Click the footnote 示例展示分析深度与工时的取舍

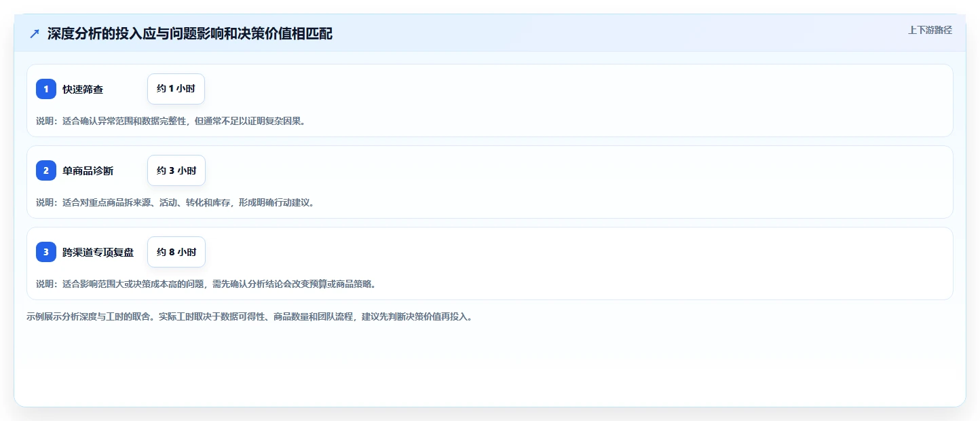pos(90,316)
